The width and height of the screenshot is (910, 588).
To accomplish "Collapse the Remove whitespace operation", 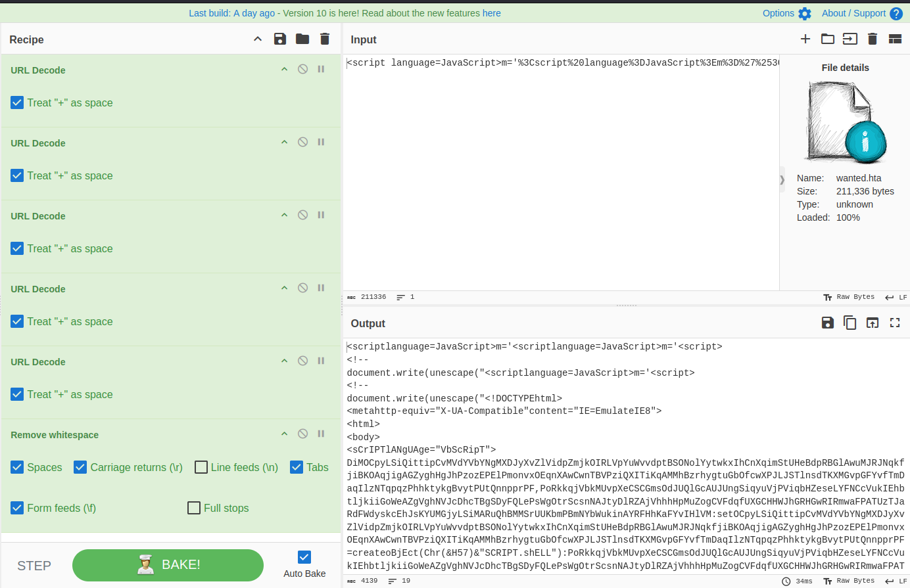I will tap(284, 434).
